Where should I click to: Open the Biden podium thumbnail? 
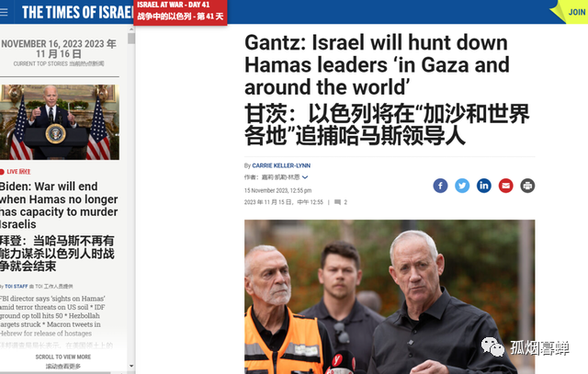tap(60, 122)
